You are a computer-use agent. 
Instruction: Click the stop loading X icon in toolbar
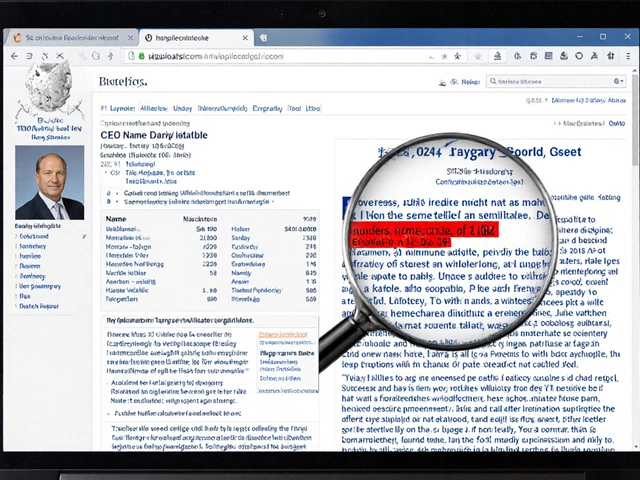pos(60,56)
